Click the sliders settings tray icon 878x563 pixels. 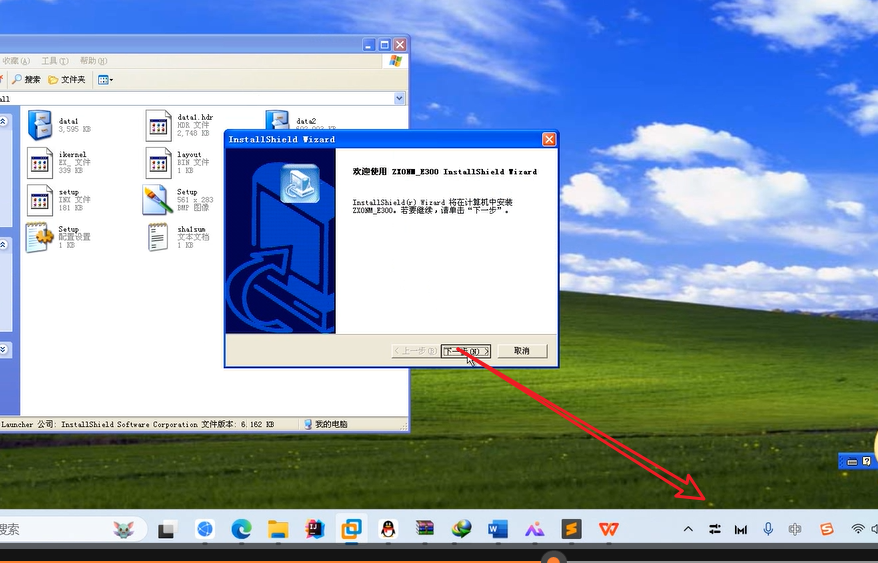point(715,529)
